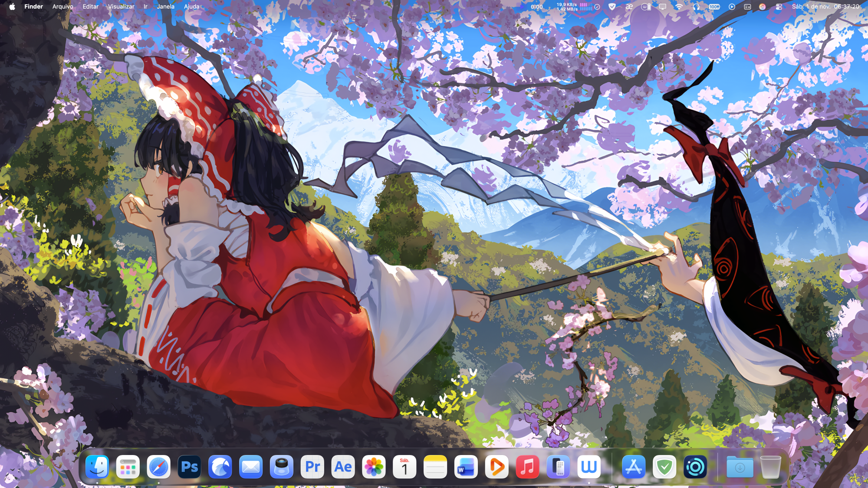The width and height of the screenshot is (868, 488).
Task: Open Microsoft Word from the dock
Action: pyautogui.click(x=466, y=467)
